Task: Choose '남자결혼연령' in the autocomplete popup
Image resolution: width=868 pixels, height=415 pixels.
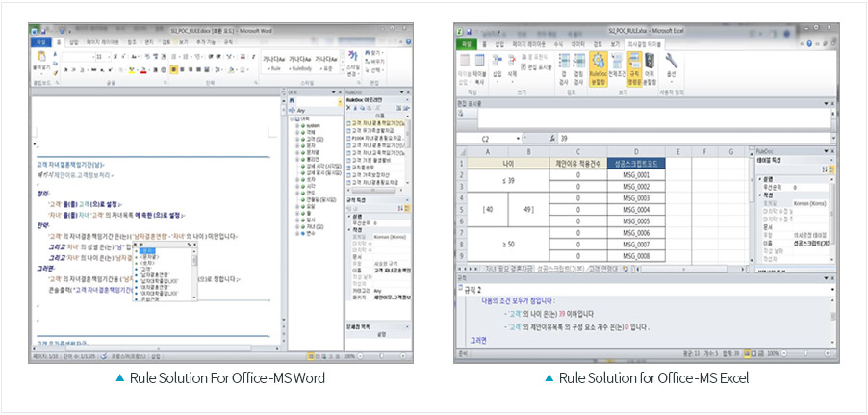Action: coord(156,274)
